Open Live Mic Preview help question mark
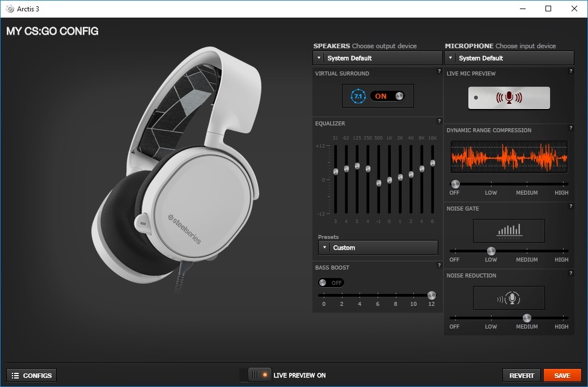The height and width of the screenshot is (387, 588). (x=571, y=71)
